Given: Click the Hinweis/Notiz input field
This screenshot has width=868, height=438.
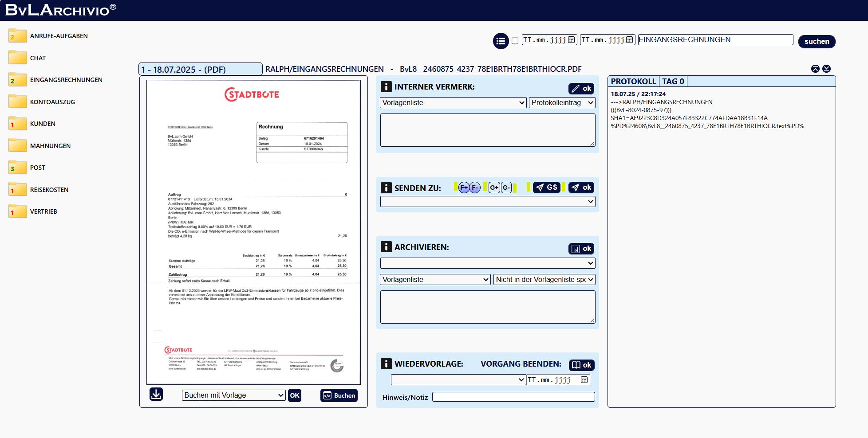Looking at the screenshot, I should click(x=513, y=397).
